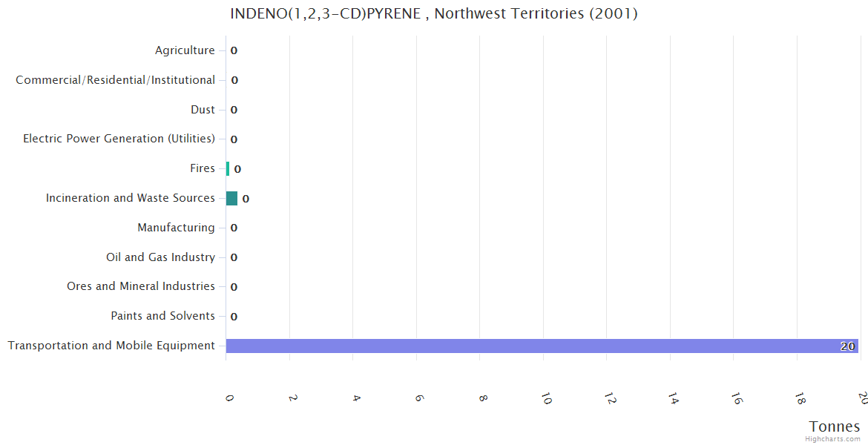Click the Electric Power Generation (Utilities) label
Screen dimensions: 868x445
click(x=119, y=139)
